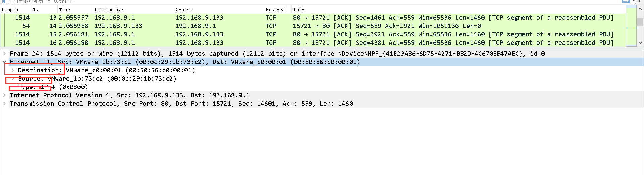Expand Internet Protocol Version 4 details
The width and height of the screenshot is (644, 175).
coord(4,95)
